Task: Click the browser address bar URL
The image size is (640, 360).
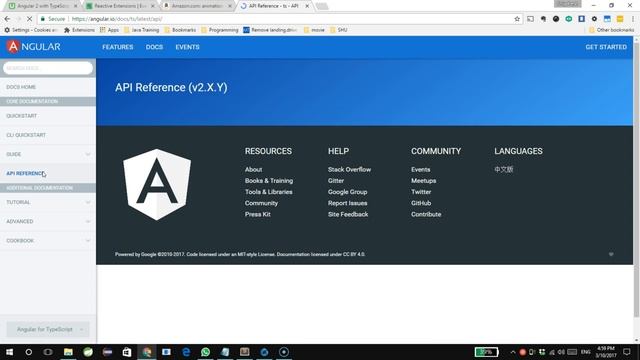Action: pyautogui.click(x=117, y=19)
